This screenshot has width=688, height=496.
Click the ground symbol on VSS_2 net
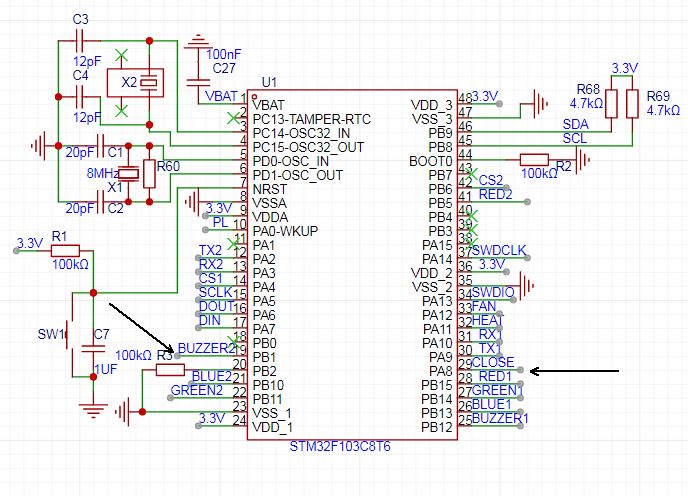click(x=527, y=286)
